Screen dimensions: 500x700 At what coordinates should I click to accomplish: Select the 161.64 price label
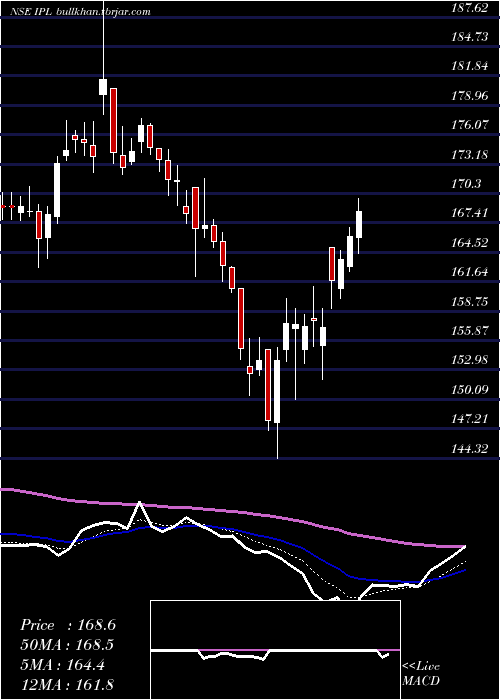pos(470,272)
